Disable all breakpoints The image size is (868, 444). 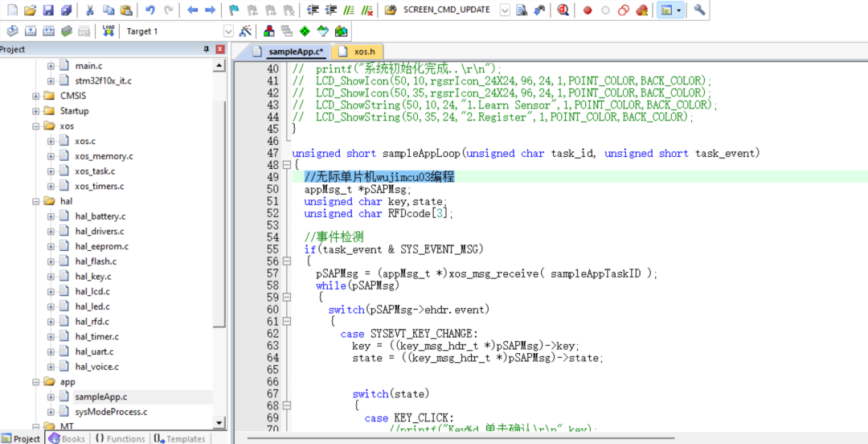coord(624,10)
